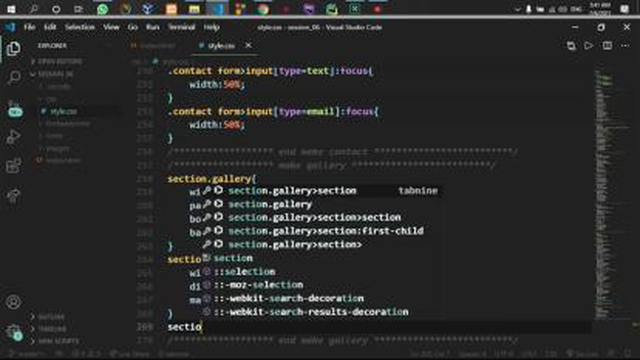Viewport: 640px width, 360px height.
Task: Open the editor More Actions ellipsis
Action: click(625, 45)
